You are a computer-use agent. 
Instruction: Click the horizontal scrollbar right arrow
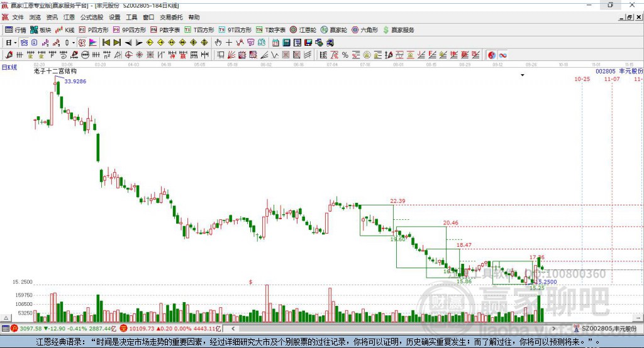click(553, 329)
